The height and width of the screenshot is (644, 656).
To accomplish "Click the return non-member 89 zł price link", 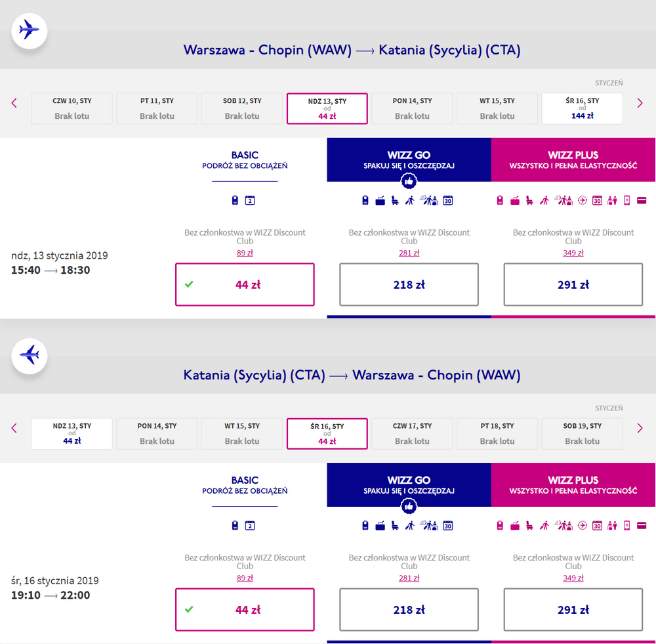I will tap(245, 578).
